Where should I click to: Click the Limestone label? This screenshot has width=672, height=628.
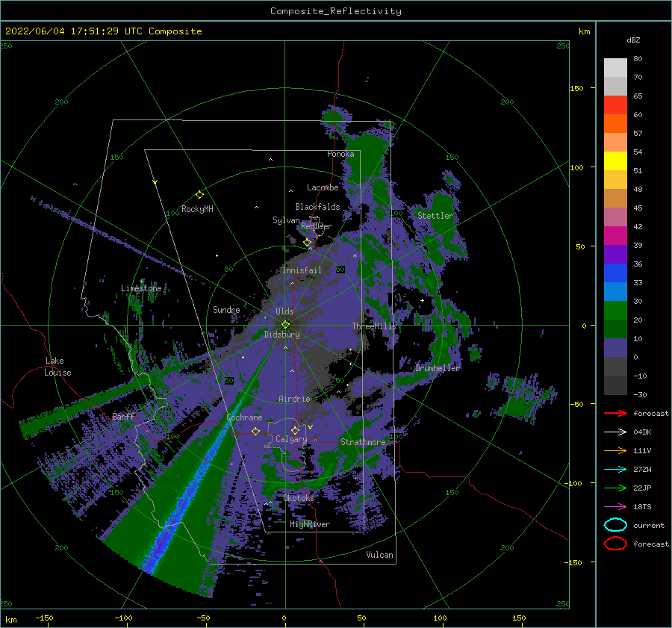point(141,288)
